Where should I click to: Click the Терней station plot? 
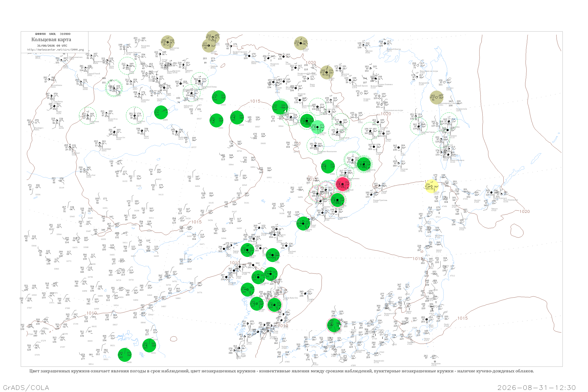coord(379,186)
